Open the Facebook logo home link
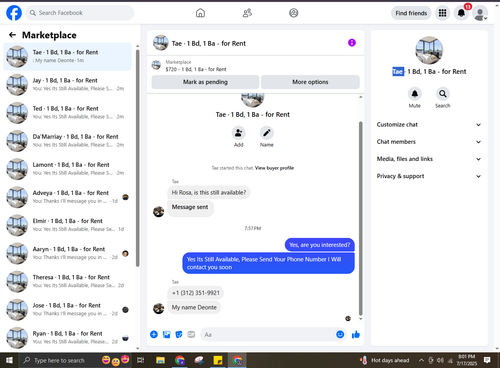The height and width of the screenshot is (368, 500). [x=14, y=13]
